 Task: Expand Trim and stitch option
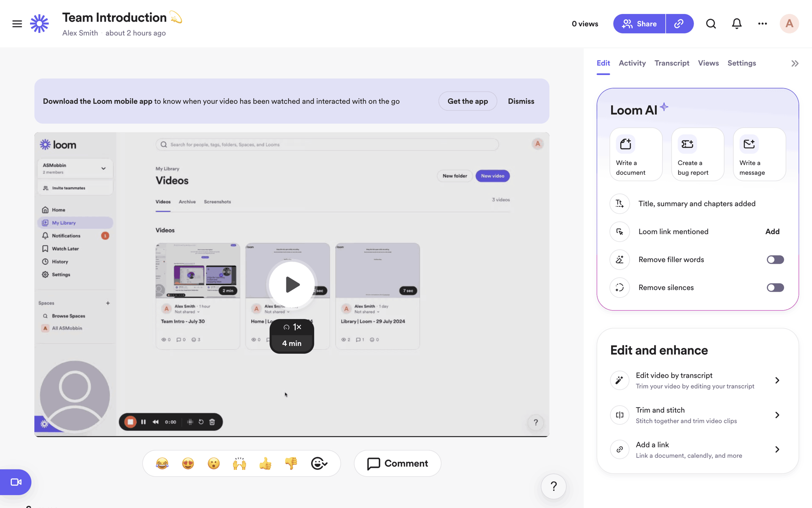(x=777, y=415)
